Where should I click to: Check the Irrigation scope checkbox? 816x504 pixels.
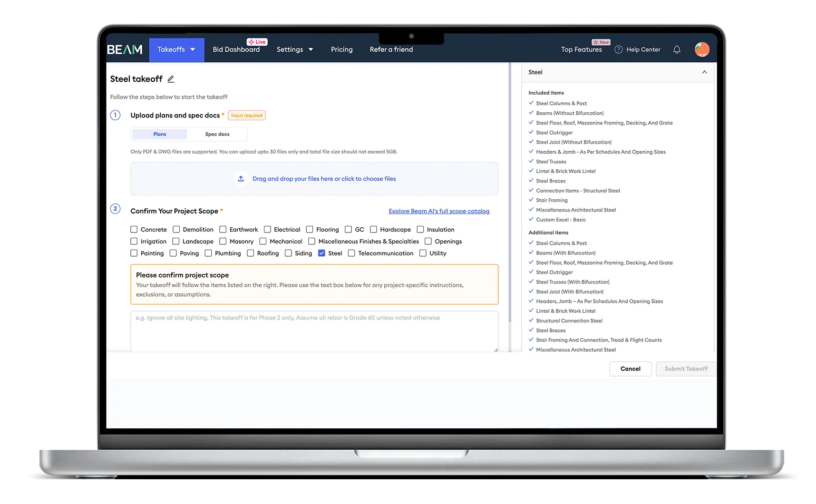point(134,241)
